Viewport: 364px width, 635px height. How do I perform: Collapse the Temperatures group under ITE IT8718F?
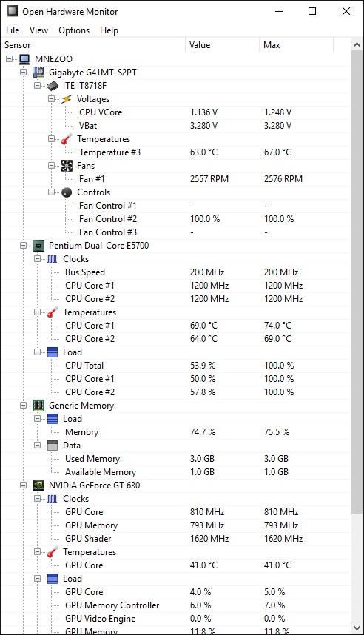coord(52,139)
